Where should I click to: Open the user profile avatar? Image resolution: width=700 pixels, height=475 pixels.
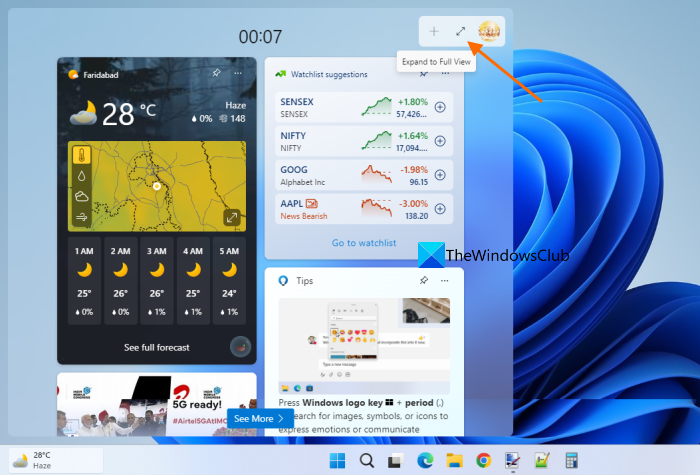tap(489, 31)
